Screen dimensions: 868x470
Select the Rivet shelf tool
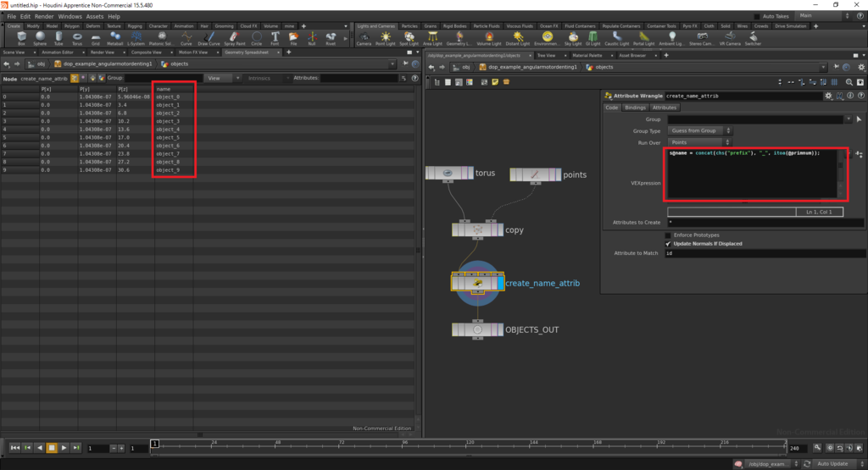(331, 38)
